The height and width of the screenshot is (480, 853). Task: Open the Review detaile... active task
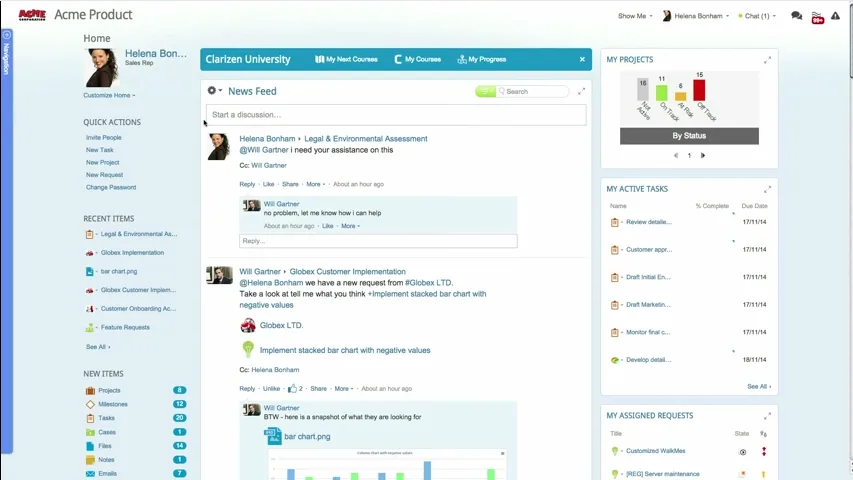(648, 222)
